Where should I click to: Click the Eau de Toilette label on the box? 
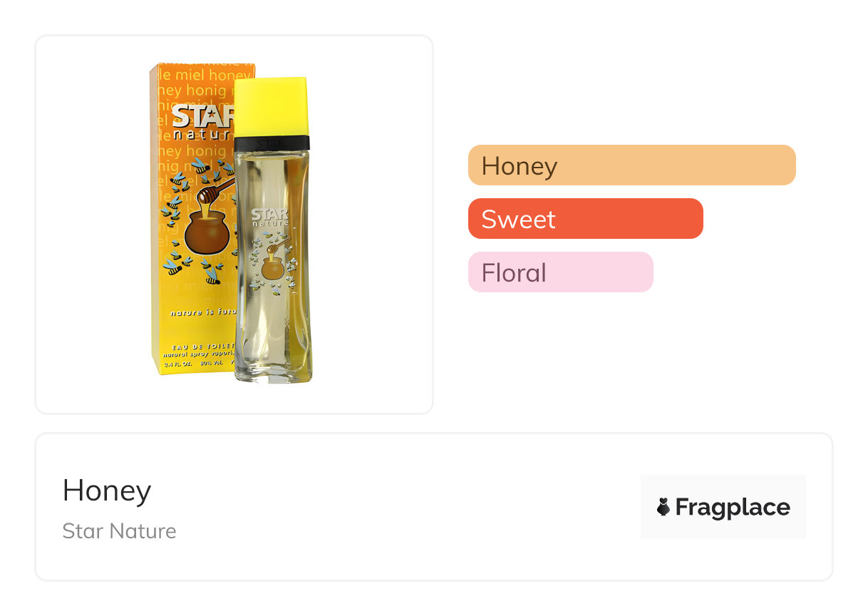[x=197, y=345]
